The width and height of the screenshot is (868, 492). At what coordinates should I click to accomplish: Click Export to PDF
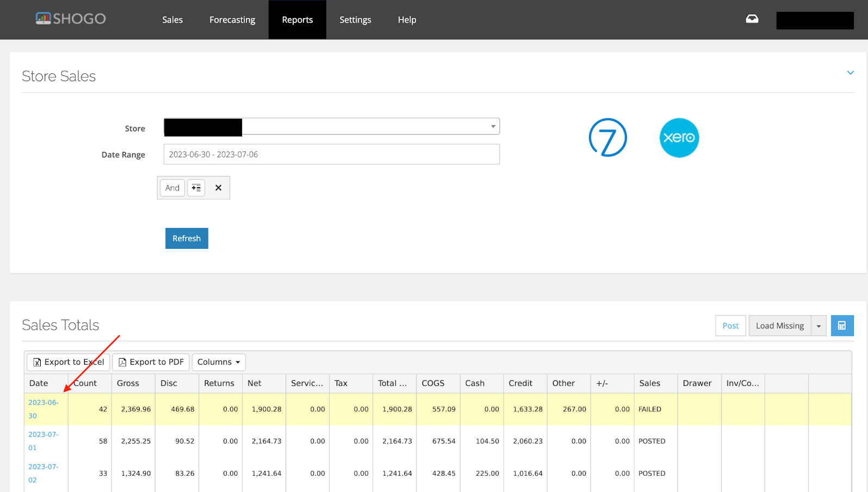coord(151,362)
